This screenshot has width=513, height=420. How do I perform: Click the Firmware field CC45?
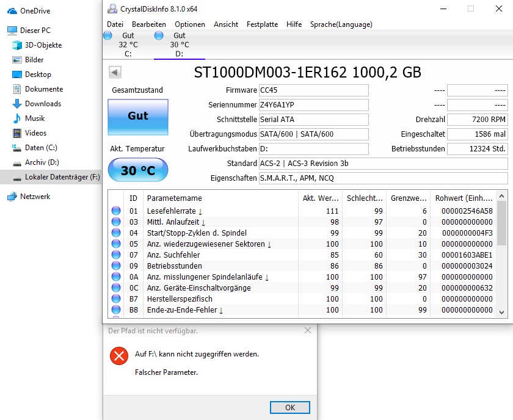[x=314, y=90]
